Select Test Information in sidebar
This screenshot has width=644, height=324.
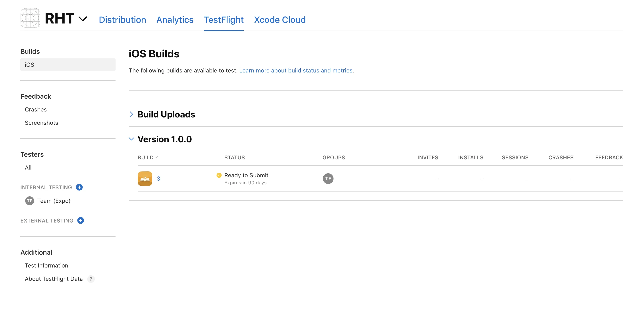[46, 265]
